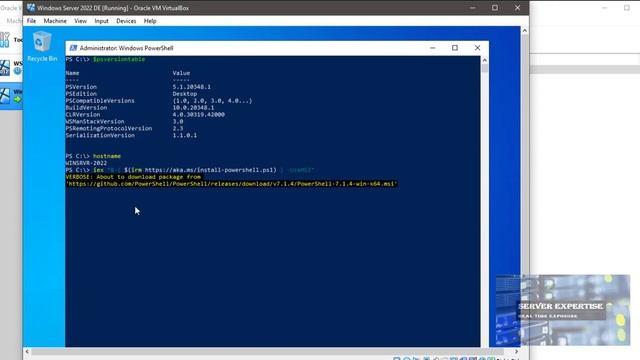Click the 'BuildVersion' row name

pos(86,108)
